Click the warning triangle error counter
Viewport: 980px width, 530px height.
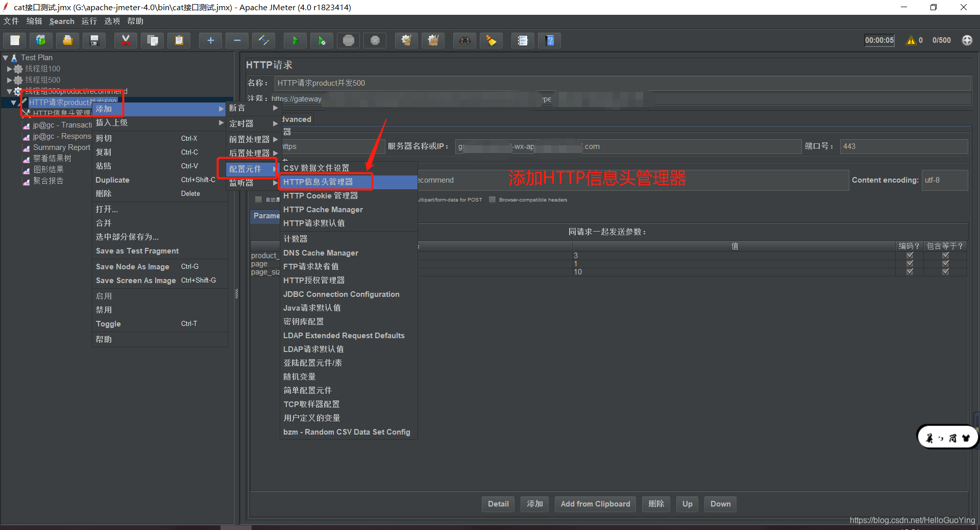911,40
